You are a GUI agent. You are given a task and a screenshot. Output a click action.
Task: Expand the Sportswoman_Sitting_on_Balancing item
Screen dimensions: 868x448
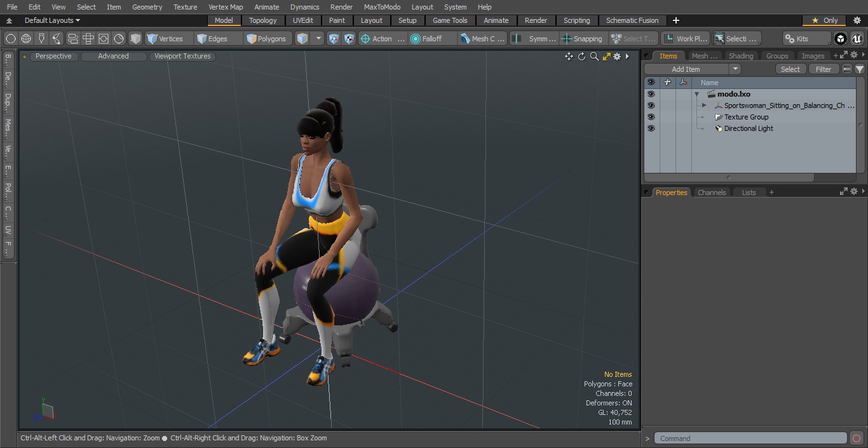(704, 105)
